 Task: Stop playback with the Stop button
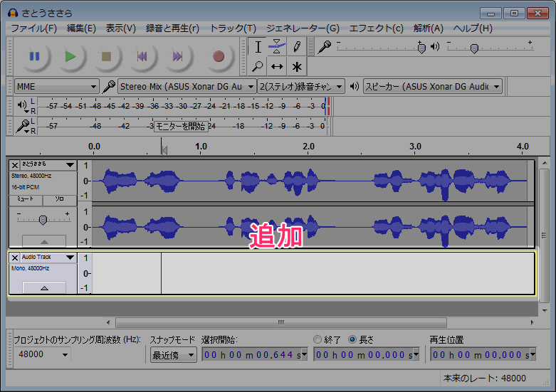point(106,56)
